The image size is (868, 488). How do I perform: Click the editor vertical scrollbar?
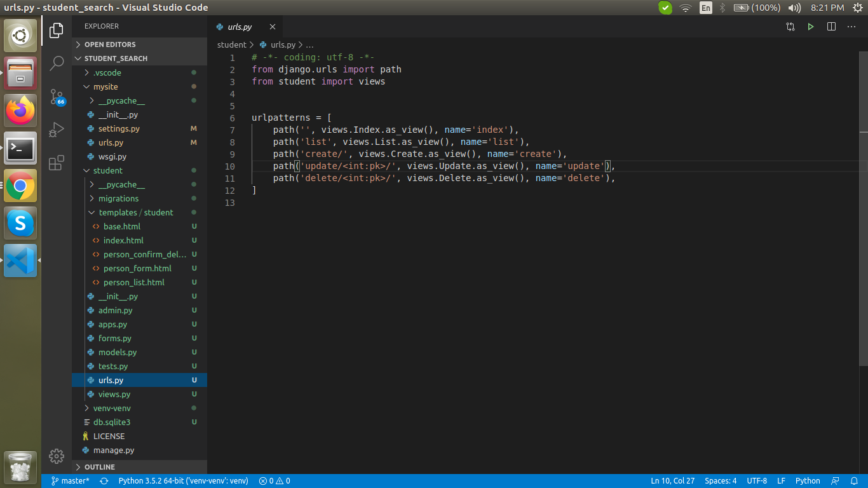[x=864, y=208]
